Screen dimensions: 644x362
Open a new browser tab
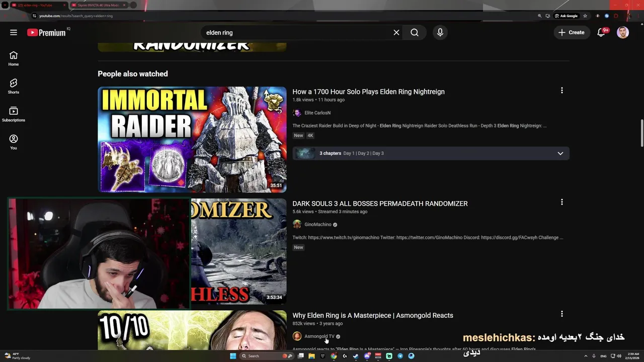coord(133,5)
